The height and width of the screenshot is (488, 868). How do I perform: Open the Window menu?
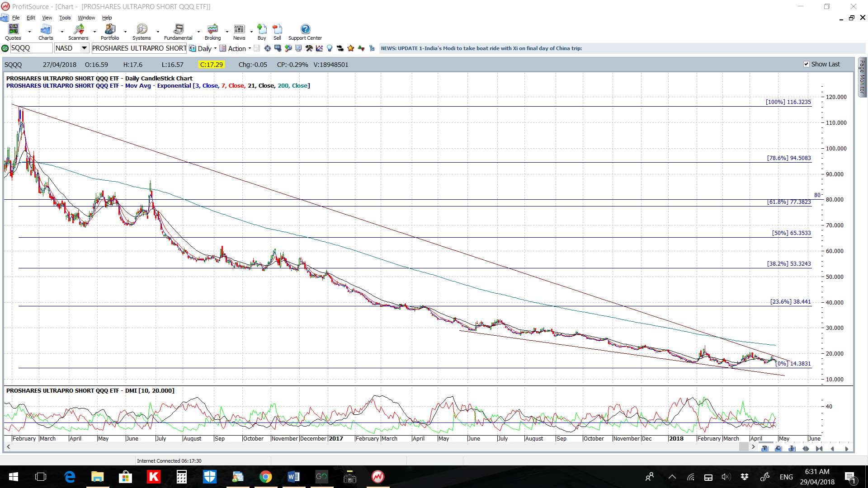(86, 18)
